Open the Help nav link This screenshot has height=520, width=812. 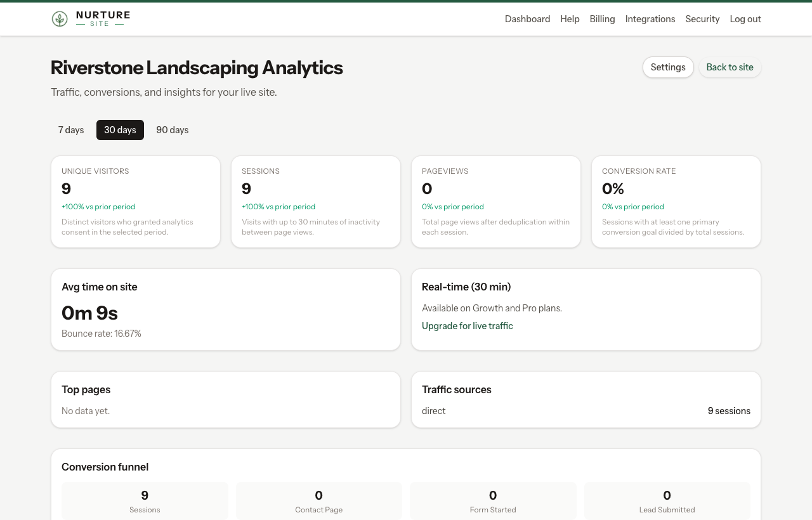click(570, 19)
